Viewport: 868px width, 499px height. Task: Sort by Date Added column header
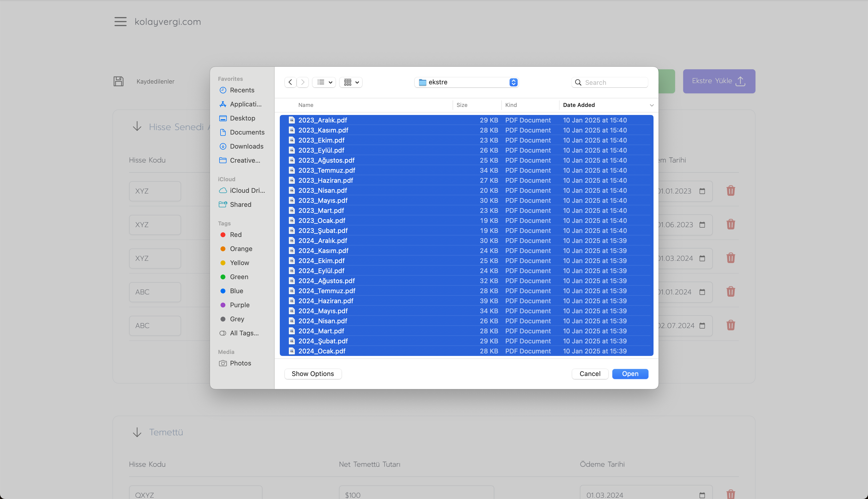(579, 105)
